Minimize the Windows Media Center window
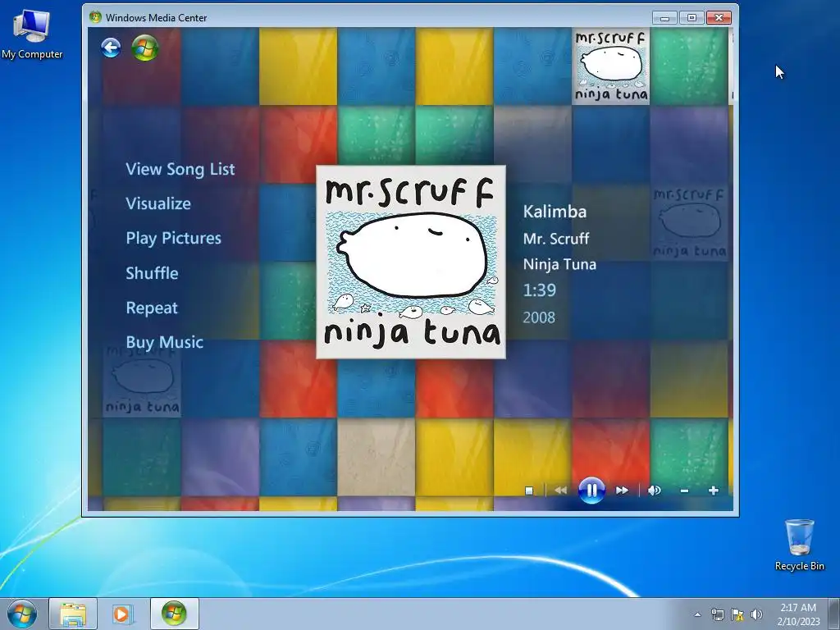Image resolution: width=840 pixels, height=630 pixels. (x=664, y=18)
